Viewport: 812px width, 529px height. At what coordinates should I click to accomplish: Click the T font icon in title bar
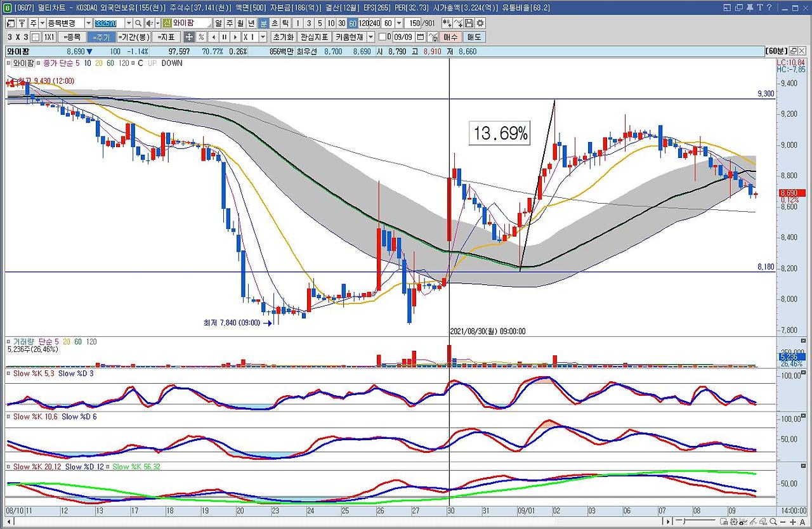point(760,8)
